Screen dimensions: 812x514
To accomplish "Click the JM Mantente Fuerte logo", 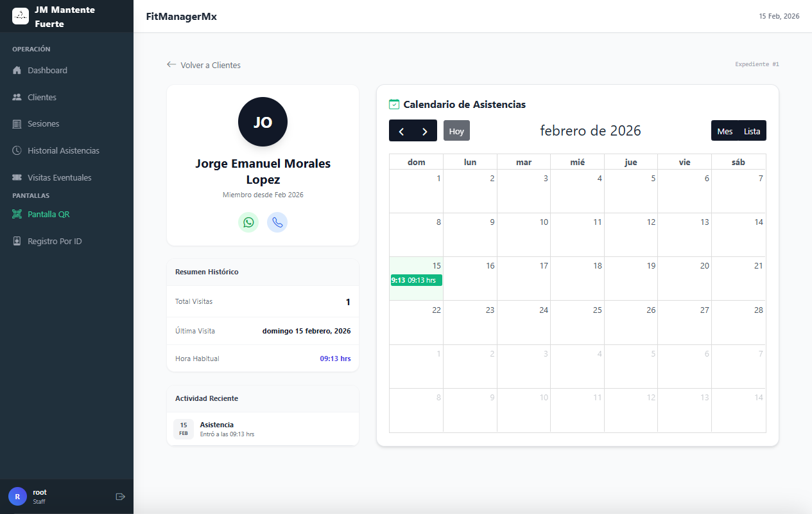I will pyautogui.click(x=21, y=16).
